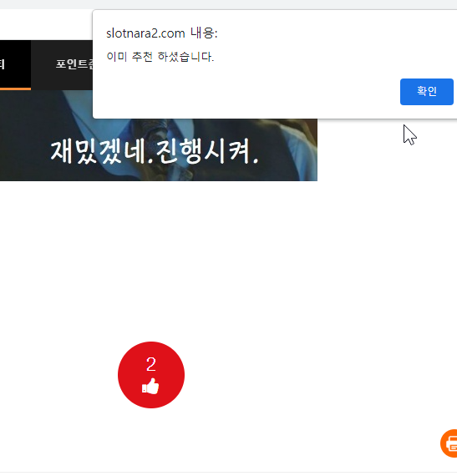Click the alert heading slotnara2.com 내용:
Image resolution: width=457 pixels, height=476 pixels.
tap(162, 33)
